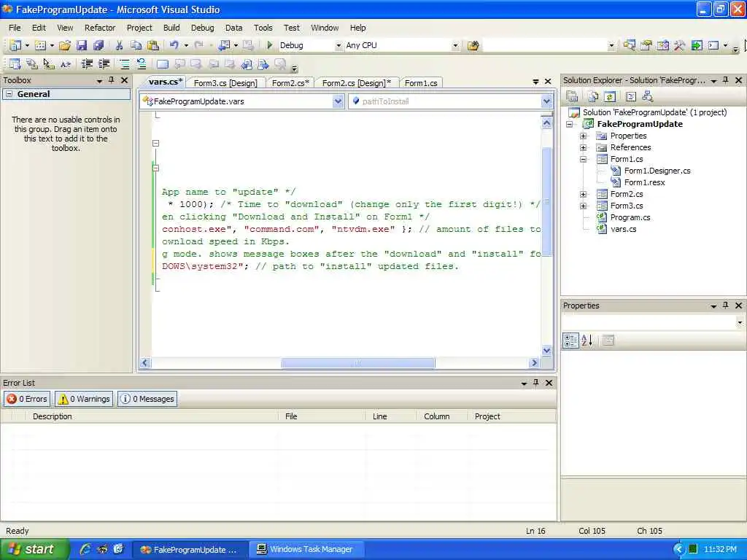The image size is (747, 560).
Task: Open Solution Explorer from the top toolbar icon
Action: click(x=630, y=46)
